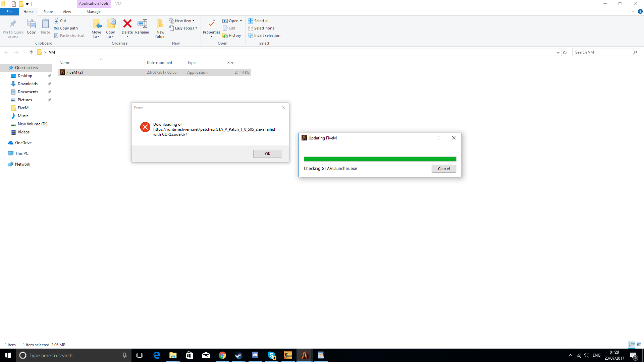
Task: Click Paste shortcut option
Action: 69,36
